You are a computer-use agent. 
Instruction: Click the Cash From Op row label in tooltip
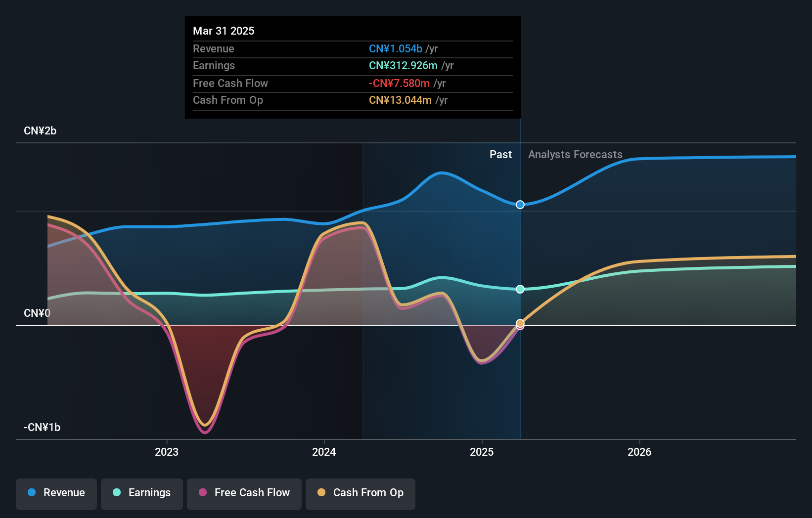[227, 100]
